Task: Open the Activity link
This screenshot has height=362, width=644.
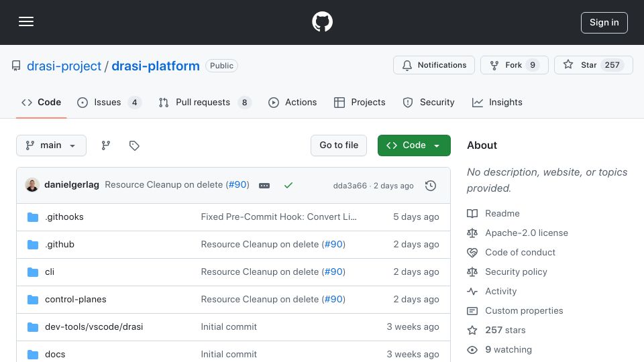Action: pos(500,292)
